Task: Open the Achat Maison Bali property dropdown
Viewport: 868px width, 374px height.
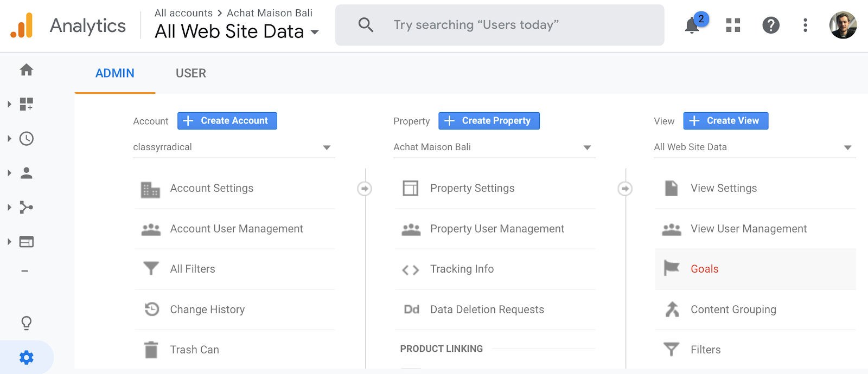Action: 494,147
